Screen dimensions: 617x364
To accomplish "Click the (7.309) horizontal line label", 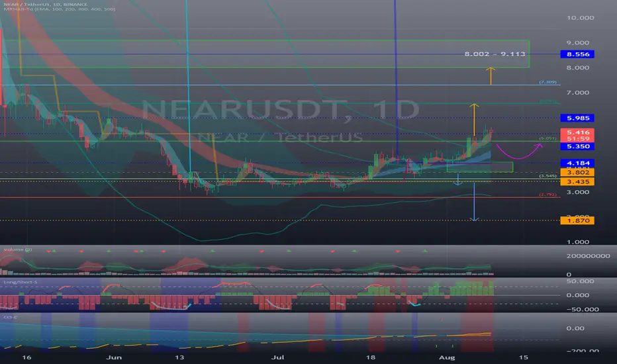I will [x=547, y=82].
